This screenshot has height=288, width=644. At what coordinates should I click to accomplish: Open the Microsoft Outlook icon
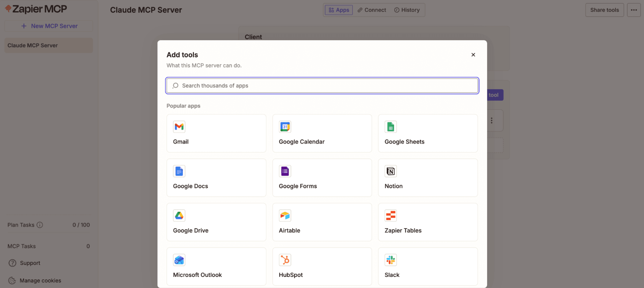179,260
